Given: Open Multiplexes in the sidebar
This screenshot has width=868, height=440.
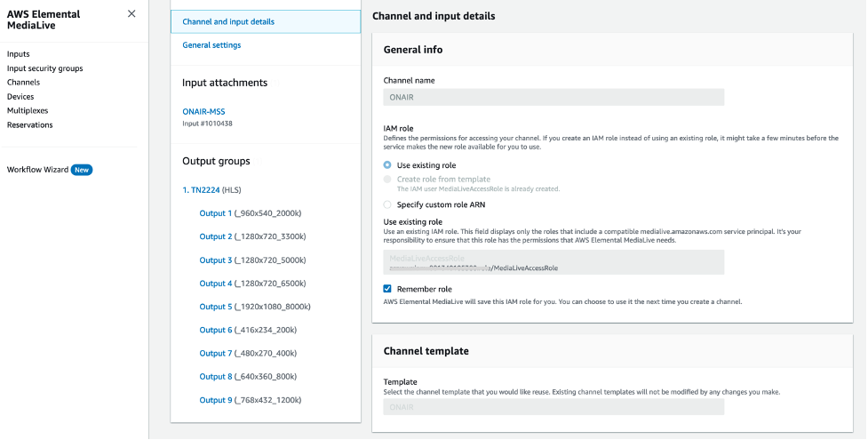Looking at the screenshot, I should (28, 110).
